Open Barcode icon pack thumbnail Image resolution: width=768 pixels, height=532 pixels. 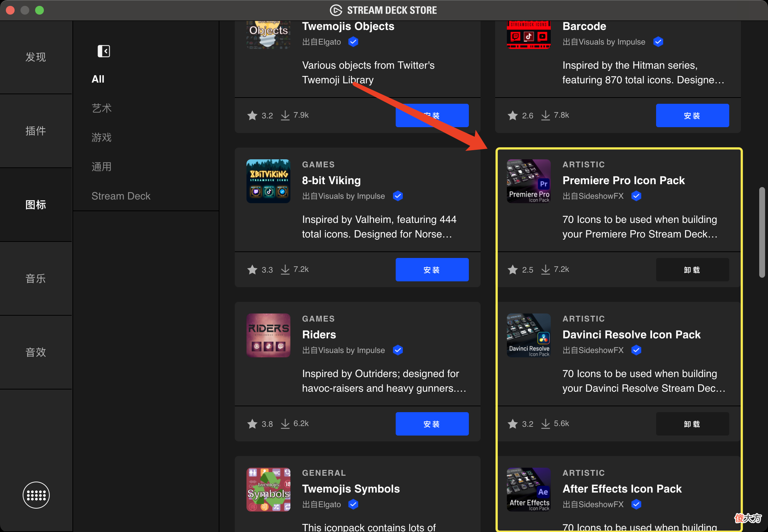[529, 35]
